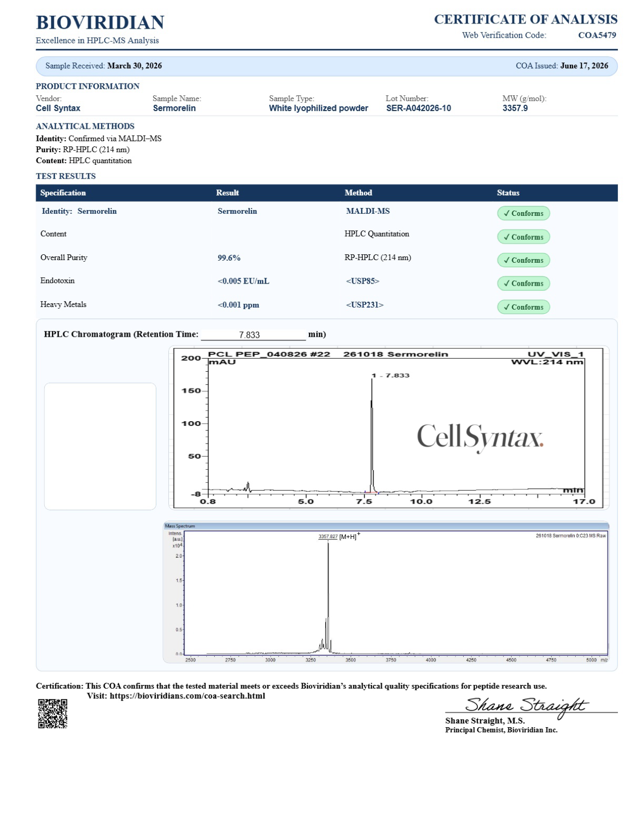Image resolution: width=644 pixels, height=834 pixels.
Task: Click the QR code image
Action: pos(53,714)
